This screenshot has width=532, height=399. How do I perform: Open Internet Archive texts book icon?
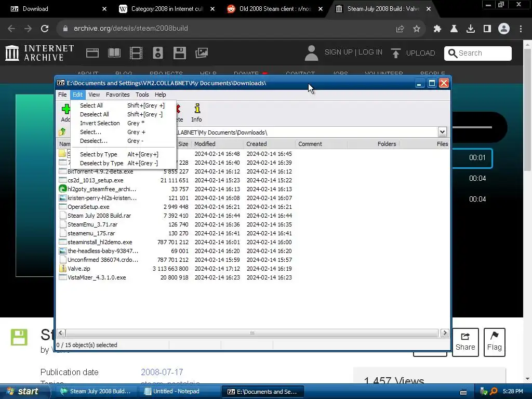pos(114,53)
